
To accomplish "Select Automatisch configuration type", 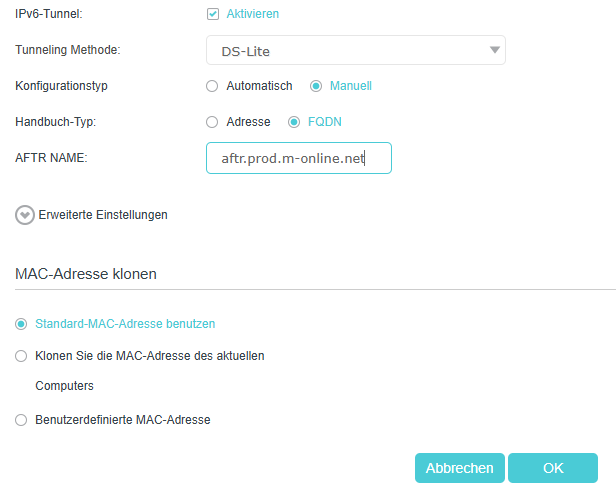I will 212,86.
